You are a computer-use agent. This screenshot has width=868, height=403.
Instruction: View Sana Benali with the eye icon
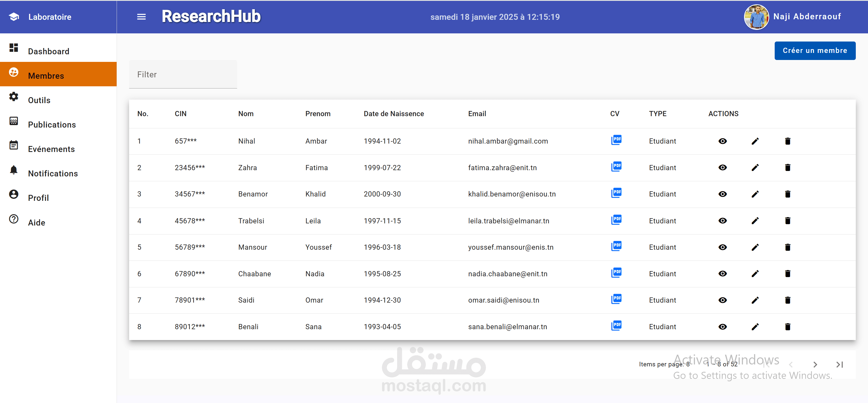[x=722, y=327]
